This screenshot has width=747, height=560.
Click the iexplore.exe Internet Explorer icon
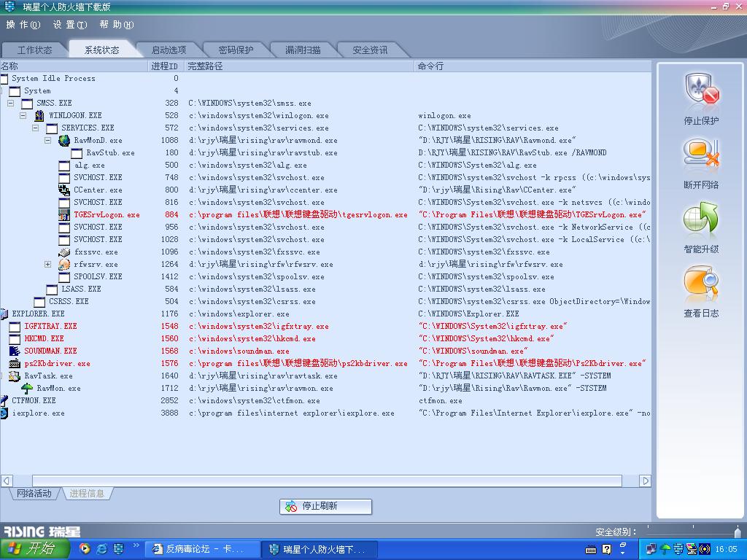point(4,413)
